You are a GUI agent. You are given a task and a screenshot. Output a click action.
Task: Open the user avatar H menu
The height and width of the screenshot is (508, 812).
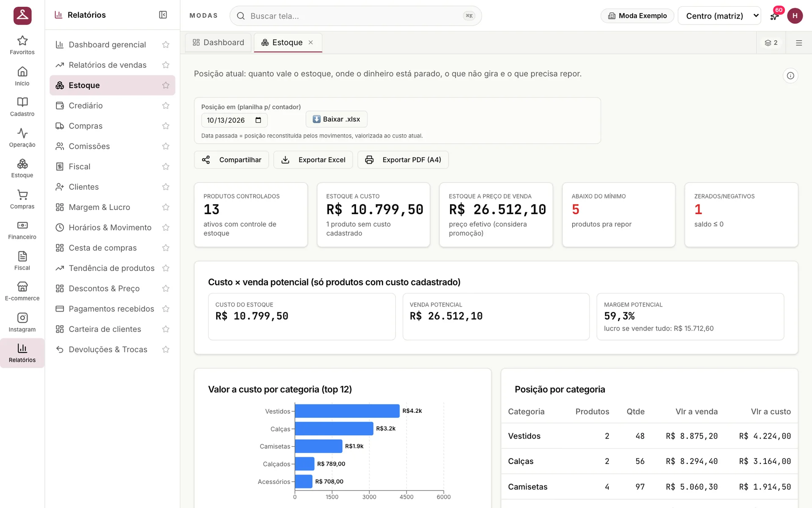pyautogui.click(x=795, y=16)
